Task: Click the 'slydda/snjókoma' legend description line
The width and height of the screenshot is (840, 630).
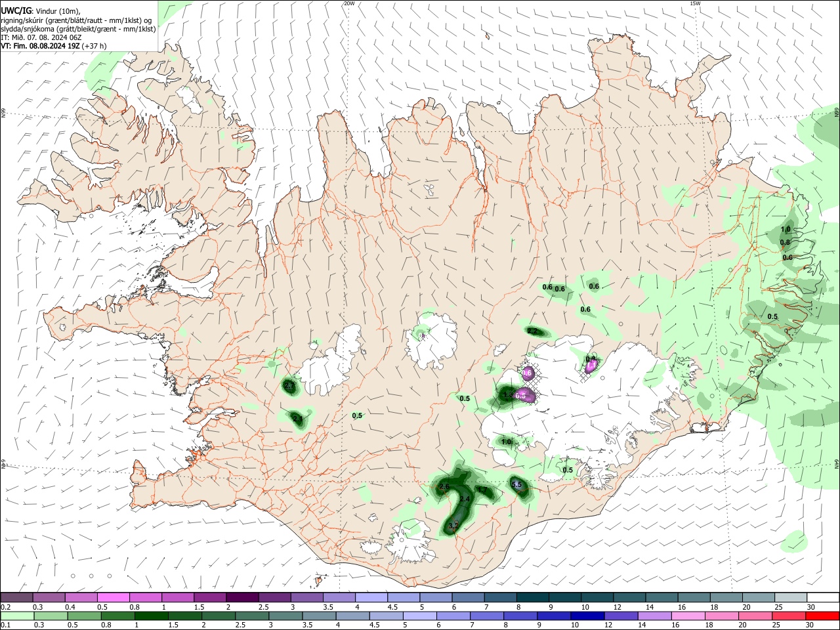Action: coord(78,29)
